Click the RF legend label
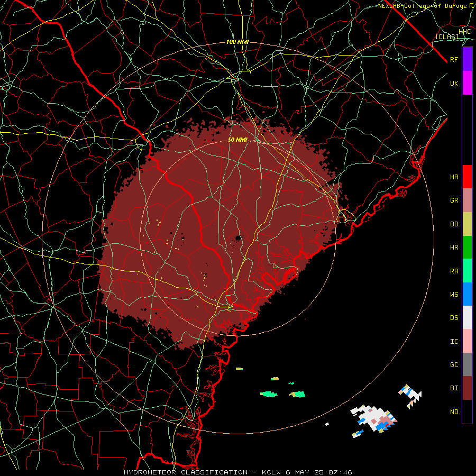The height and width of the screenshot is (476, 476). coord(454,59)
